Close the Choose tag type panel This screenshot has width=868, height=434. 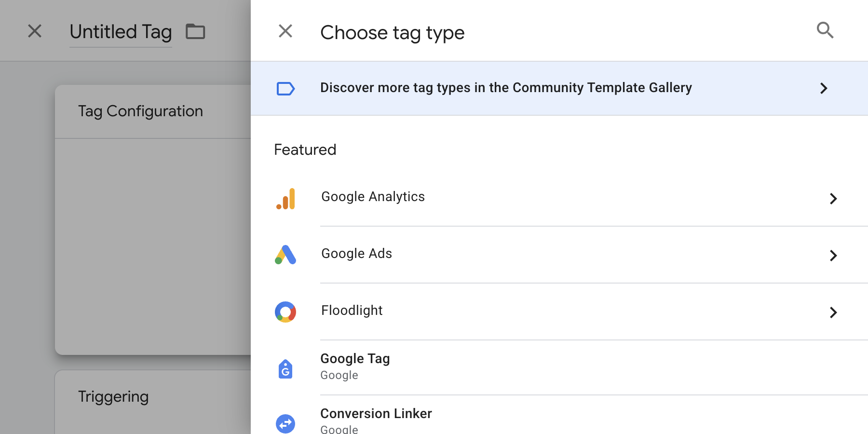pos(285,31)
